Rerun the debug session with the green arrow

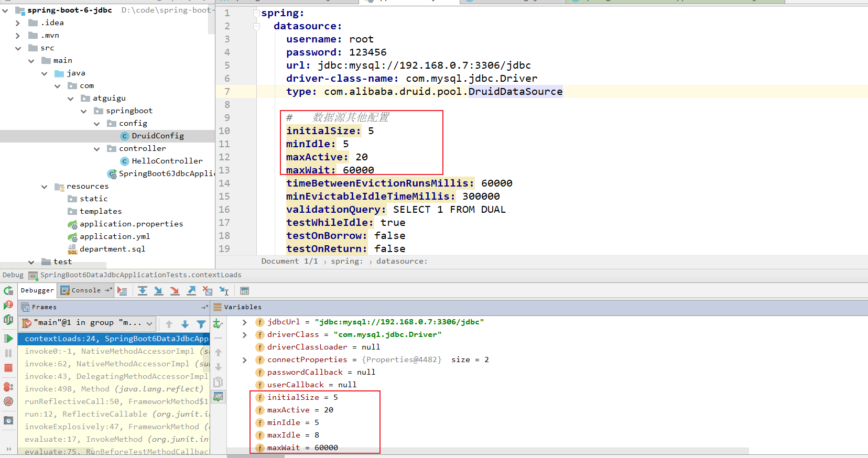tap(8, 291)
